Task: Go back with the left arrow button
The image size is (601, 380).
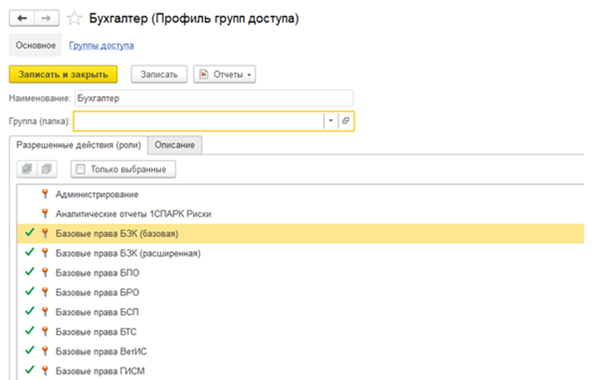Action: (22, 18)
